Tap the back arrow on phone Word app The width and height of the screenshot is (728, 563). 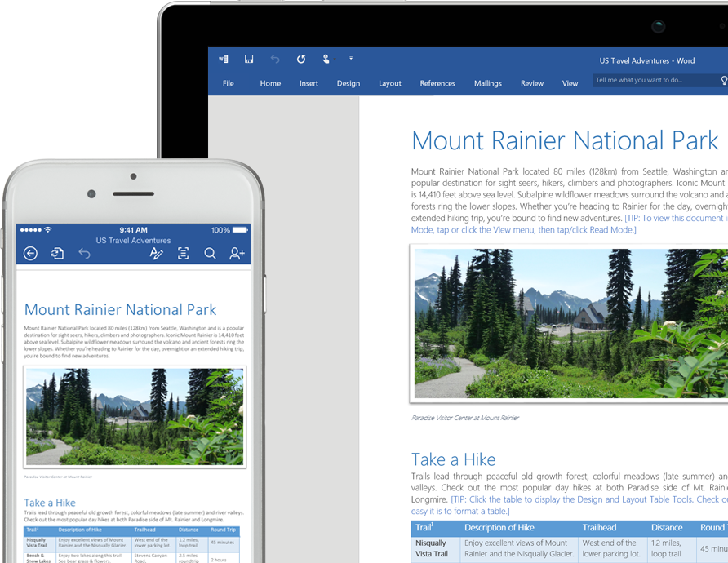click(30, 254)
